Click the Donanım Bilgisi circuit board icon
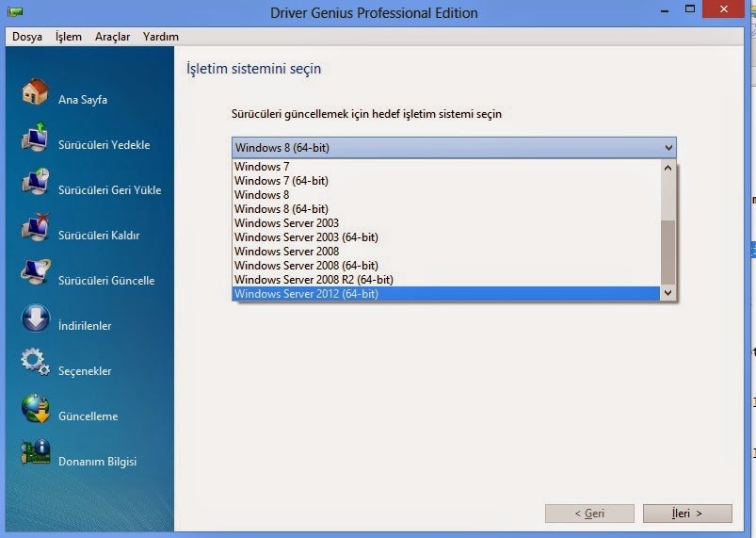The width and height of the screenshot is (756, 538). [x=35, y=452]
